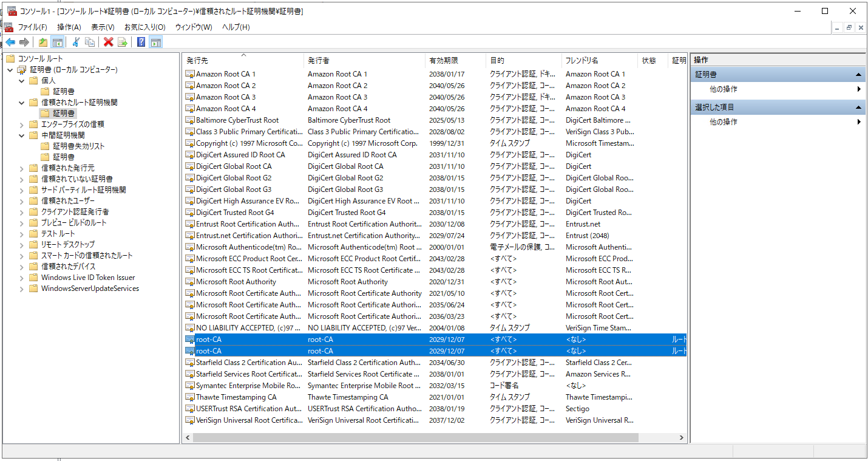Select the Microsoft ECC Product Root certificate row

(x=435, y=259)
